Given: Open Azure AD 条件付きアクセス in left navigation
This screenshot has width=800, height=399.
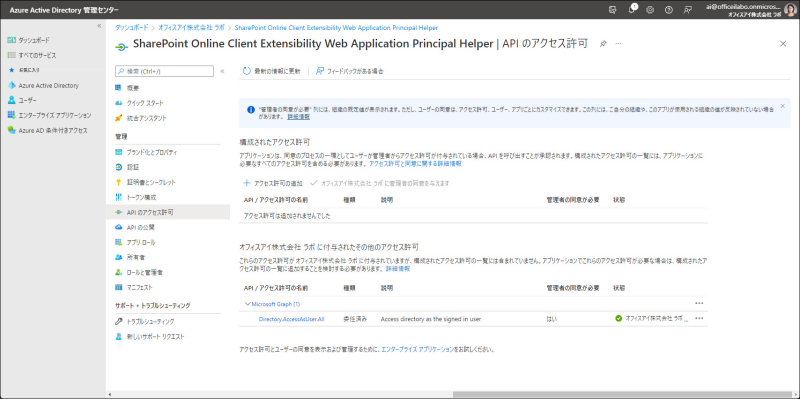Looking at the screenshot, I should tap(53, 131).
